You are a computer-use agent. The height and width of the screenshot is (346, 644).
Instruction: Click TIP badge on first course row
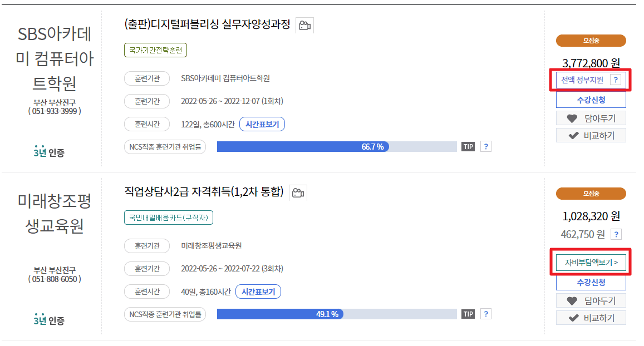(468, 146)
